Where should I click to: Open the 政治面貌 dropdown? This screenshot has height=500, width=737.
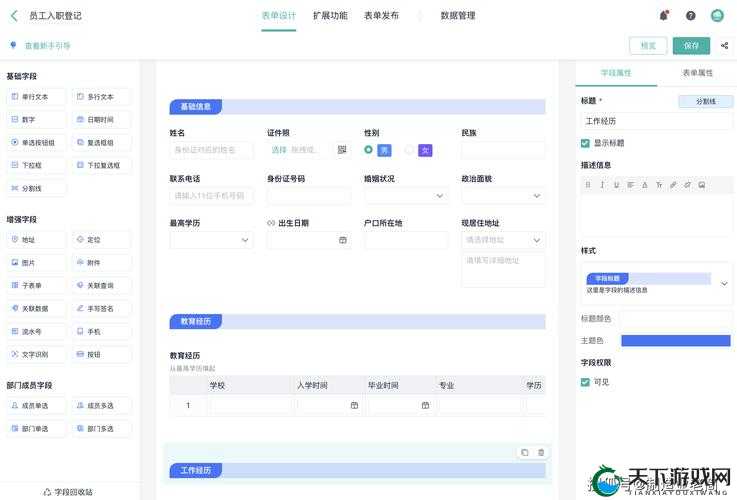(x=503, y=196)
